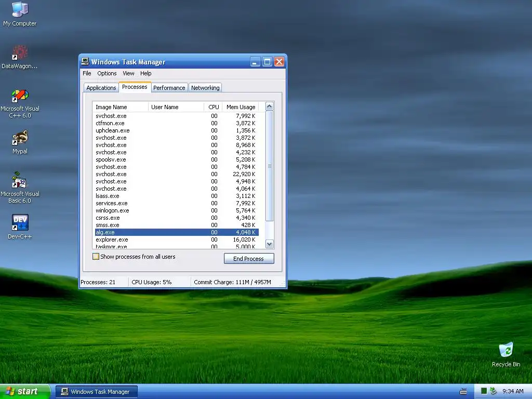Minimize the Task Manager window
Image resolution: width=532 pixels, height=399 pixels.
point(255,62)
